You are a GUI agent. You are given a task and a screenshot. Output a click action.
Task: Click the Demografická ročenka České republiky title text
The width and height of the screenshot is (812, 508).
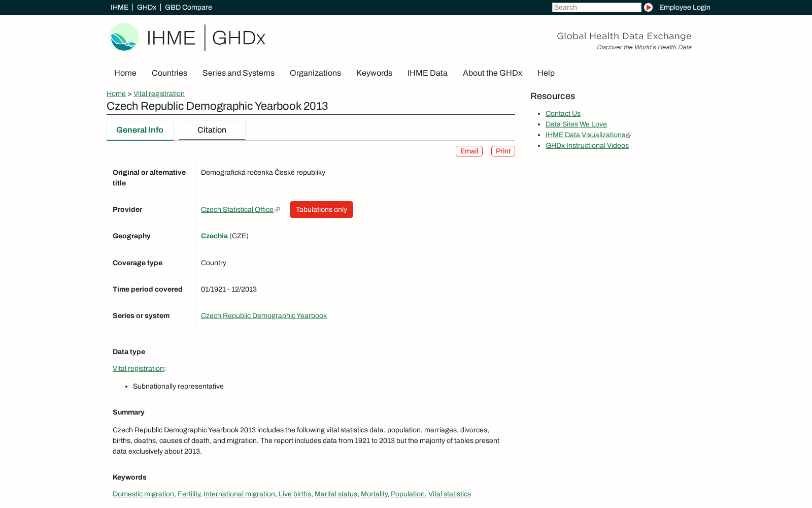(263, 173)
